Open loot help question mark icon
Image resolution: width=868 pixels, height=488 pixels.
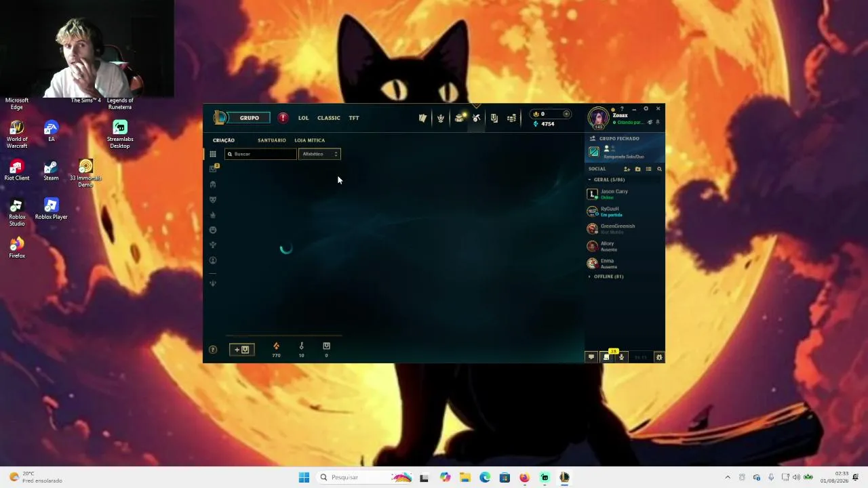213,350
